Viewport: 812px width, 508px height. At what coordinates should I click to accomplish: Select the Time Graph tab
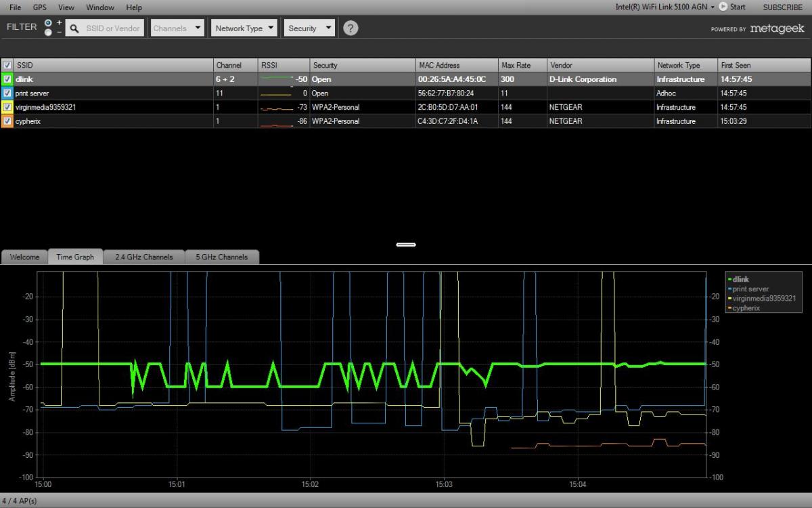[75, 257]
